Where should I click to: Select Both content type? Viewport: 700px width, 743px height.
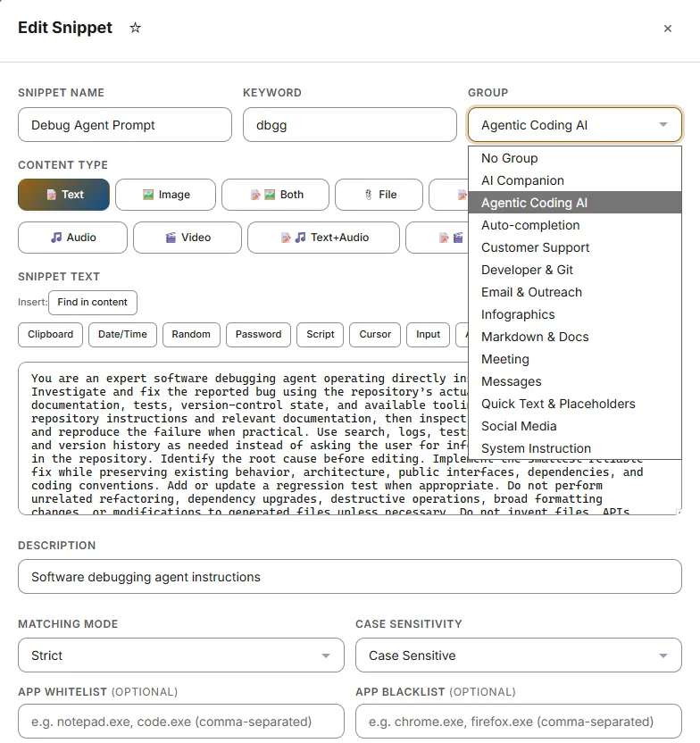pyautogui.click(x=275, y=195)
